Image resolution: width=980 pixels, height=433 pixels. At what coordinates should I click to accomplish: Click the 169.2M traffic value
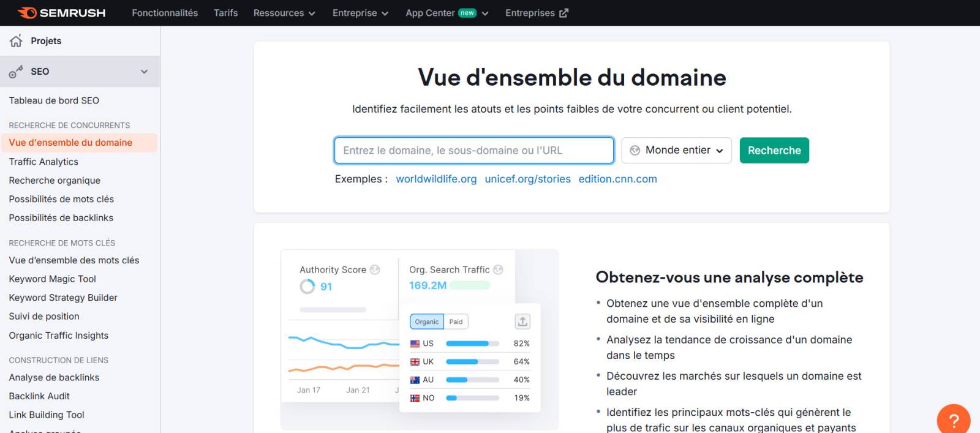(x=428, y=285)
